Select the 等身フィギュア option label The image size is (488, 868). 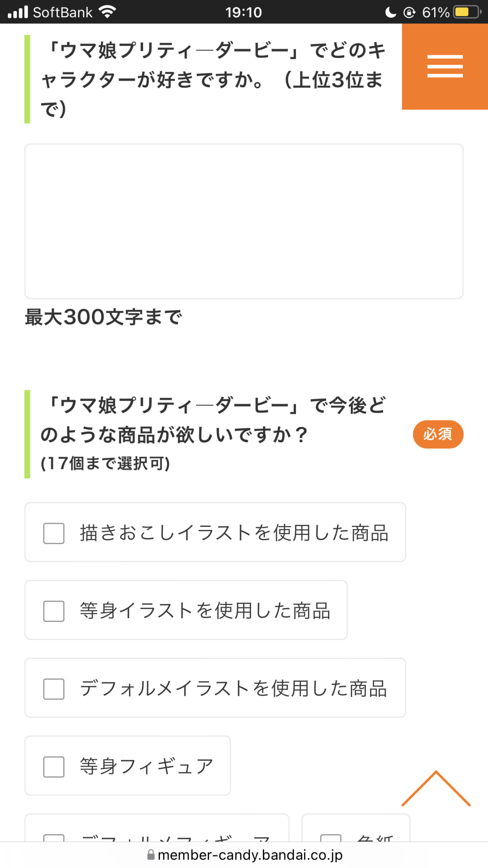[147, 766]
